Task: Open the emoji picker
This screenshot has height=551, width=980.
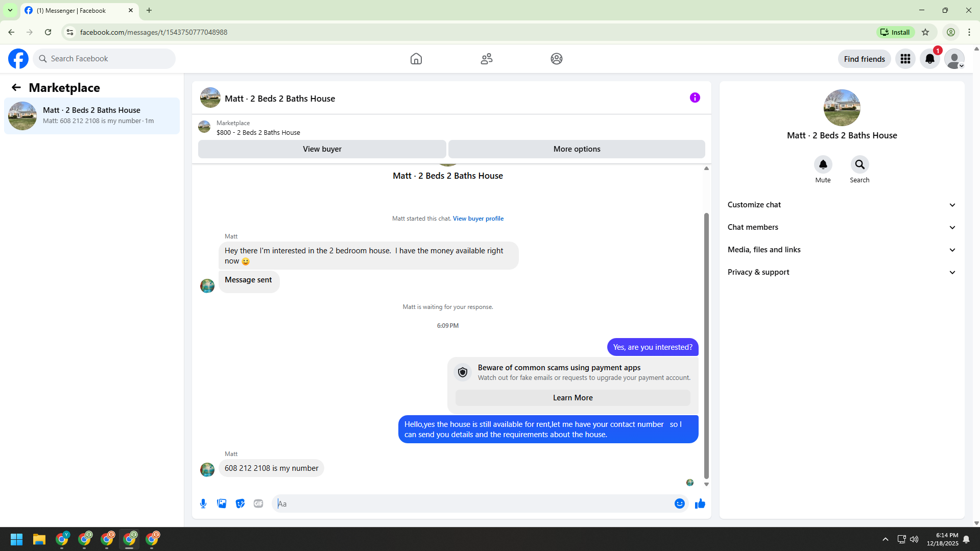Action: [x=680, y=504]
